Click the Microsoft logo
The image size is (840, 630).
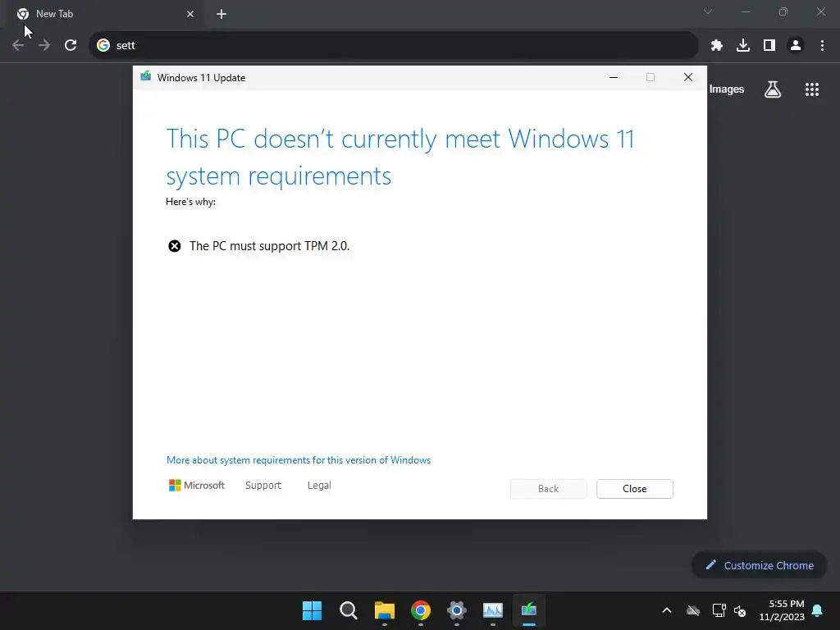(197, 486)
